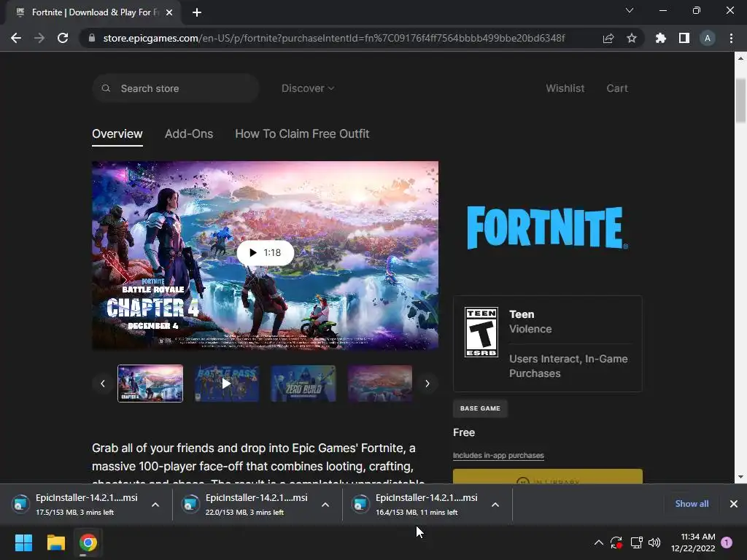
Task: Click the sync status tray icon
Action: 616,542
